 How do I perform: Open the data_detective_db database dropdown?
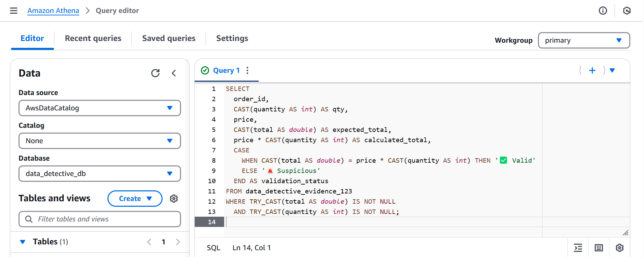point(100,174)
